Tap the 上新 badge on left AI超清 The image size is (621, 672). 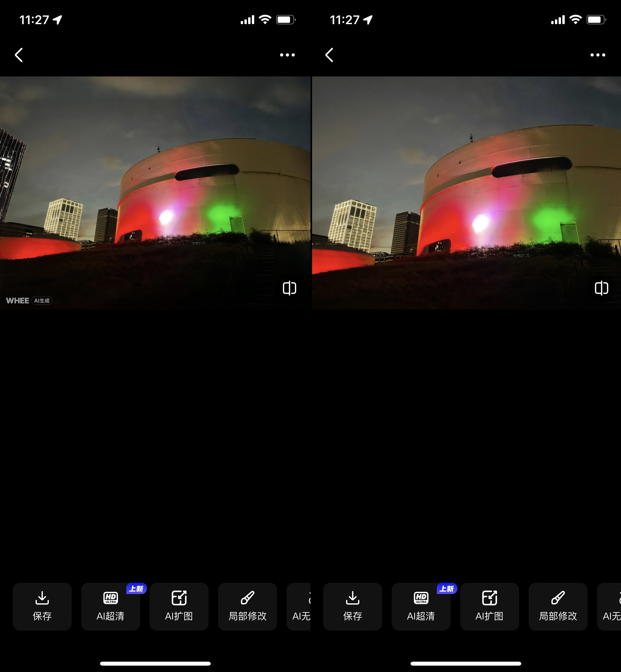[136, 589]
